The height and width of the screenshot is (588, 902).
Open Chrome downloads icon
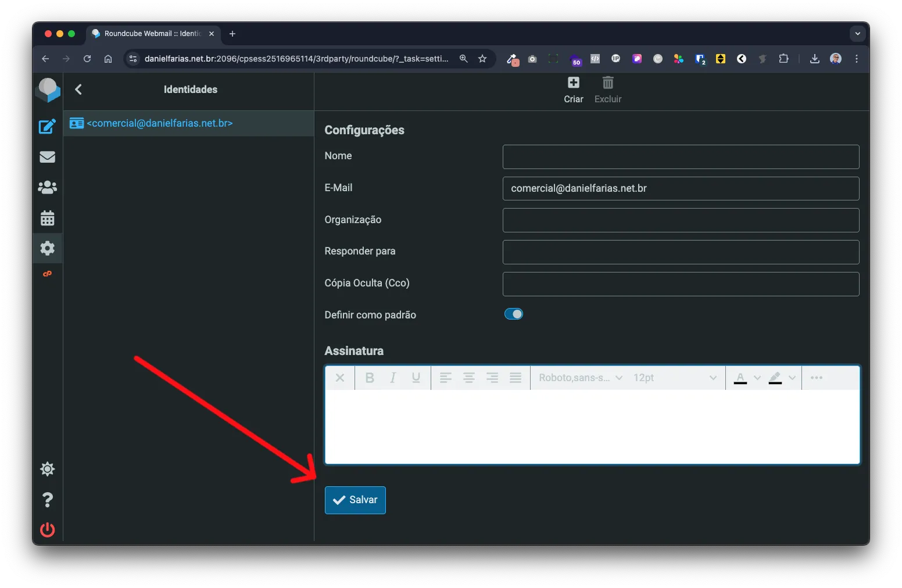pyautogui.click(x=815, y=59)
